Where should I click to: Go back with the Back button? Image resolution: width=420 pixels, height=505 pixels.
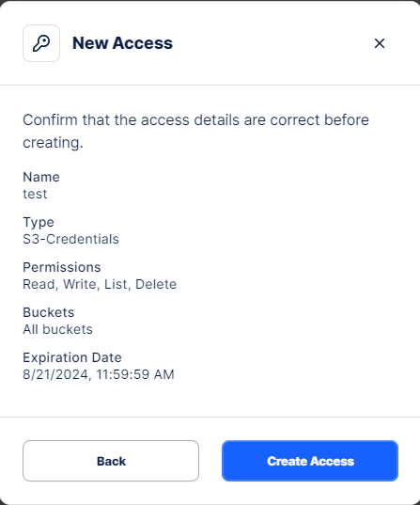pos(111,461)
